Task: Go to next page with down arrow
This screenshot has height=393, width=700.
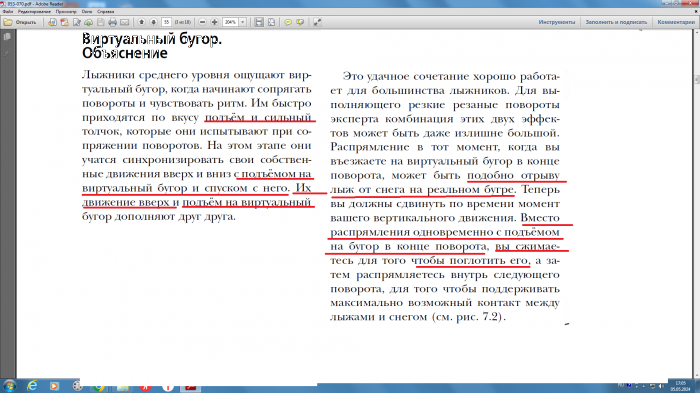Action: pos(154,22)
